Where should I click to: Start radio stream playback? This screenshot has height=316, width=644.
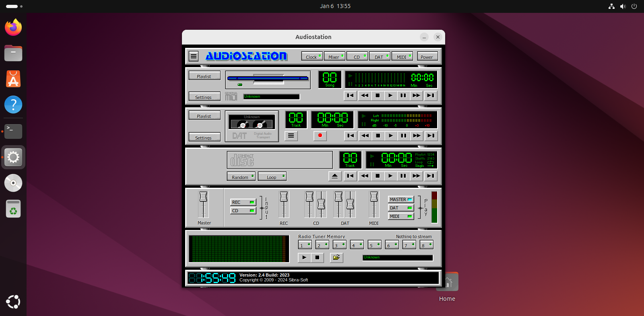[304, 258]
